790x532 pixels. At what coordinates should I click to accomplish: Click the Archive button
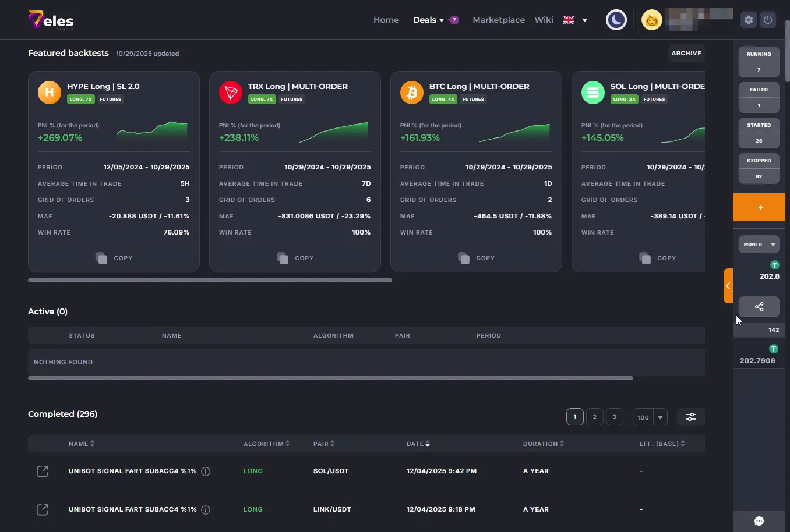[686, 53]
